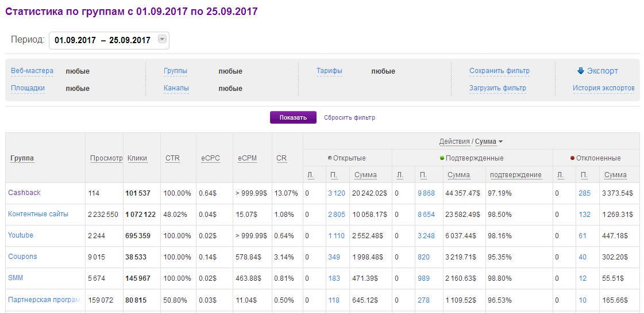Click the date range input field
Image resolution: width=644 pixels, height=313 pixels.
tap(102, 40)
